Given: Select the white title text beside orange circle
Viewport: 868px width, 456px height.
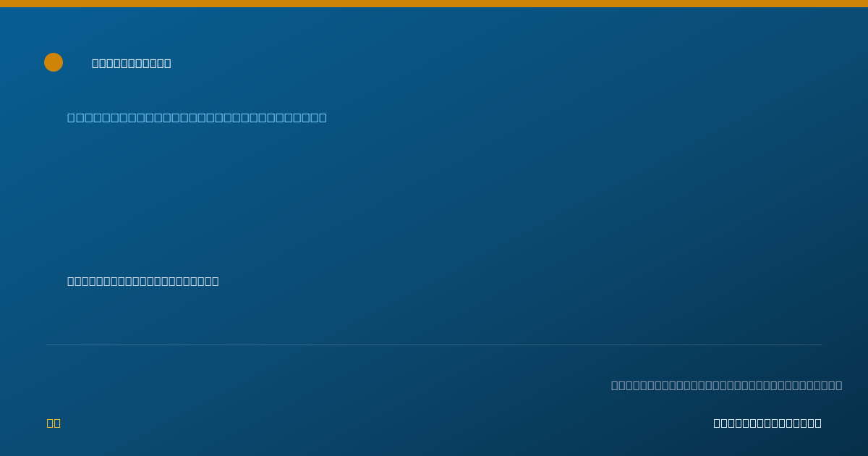Looking at the screenshot, I should pyautogui.click(x=132, y=63).
